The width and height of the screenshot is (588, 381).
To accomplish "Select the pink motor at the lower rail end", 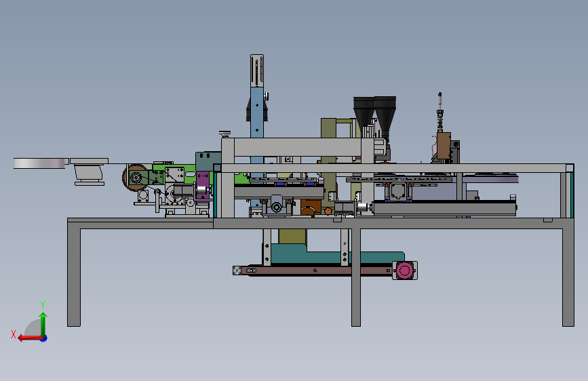I will pyautogui.click(x=405, y=270).
